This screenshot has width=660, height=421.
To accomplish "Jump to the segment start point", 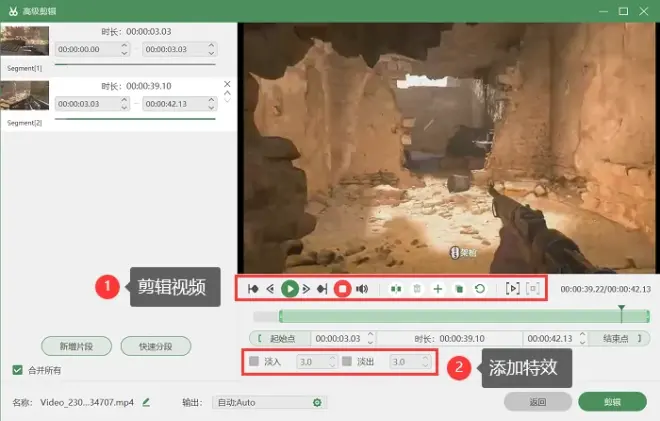I will (253, 289).
